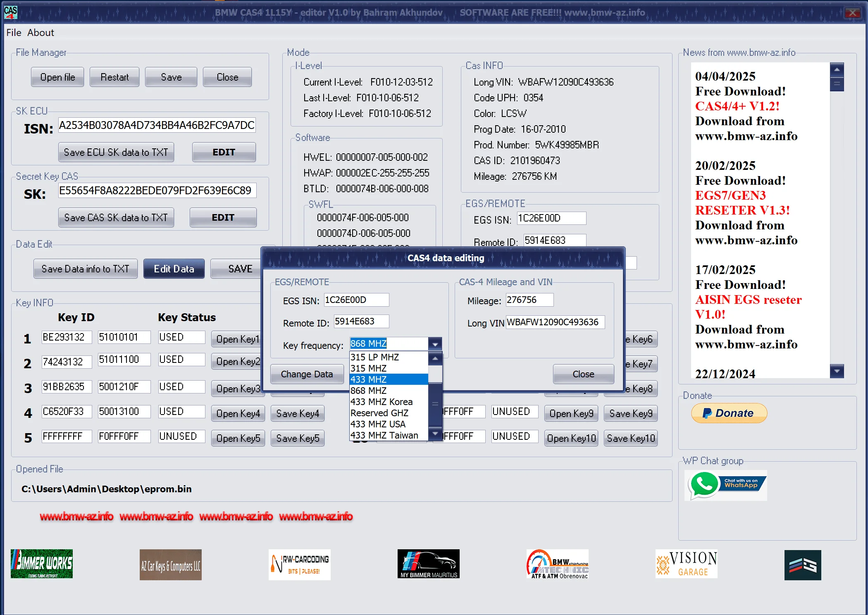
Task: Select 868 MHZ in dropdown list
Action: coord(389,391)
